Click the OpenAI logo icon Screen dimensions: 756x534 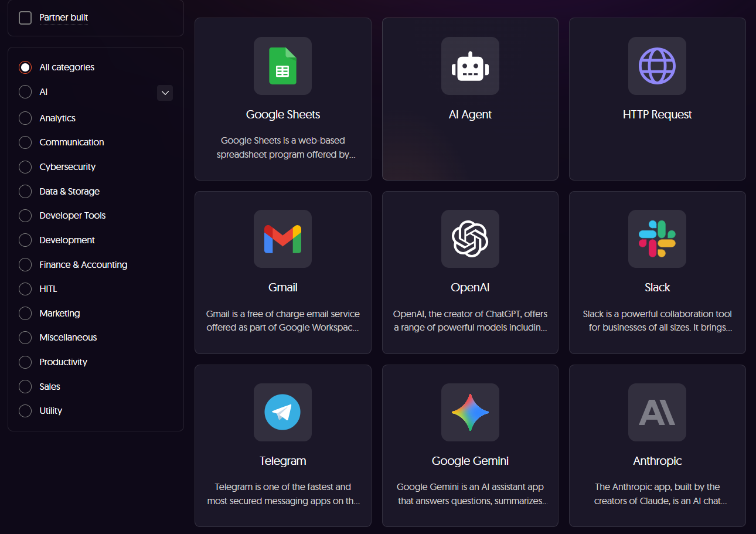pyautogui.click(x=470, y=239)
